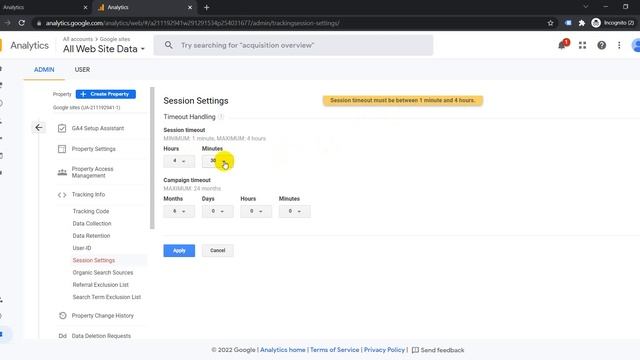Image resolution: width=640 pixels, height=360 pixels.
Task: Open the three-dot more options menu
Action: (619, 45)
